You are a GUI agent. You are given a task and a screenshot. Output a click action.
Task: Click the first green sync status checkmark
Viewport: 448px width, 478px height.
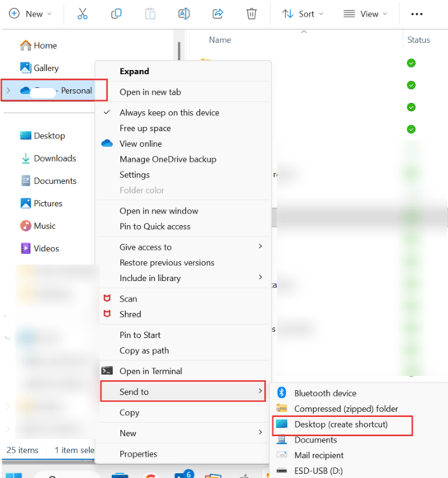coord(411,63)
